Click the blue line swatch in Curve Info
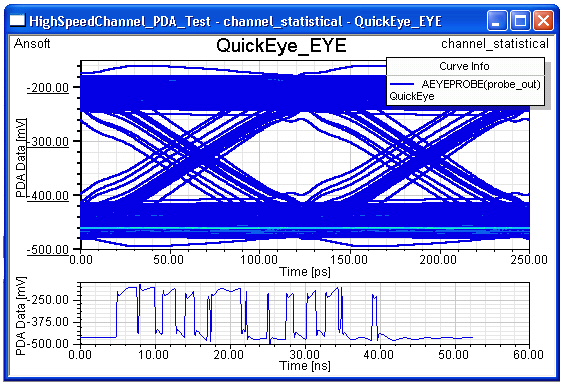Viewport: 563px width, 392px height. point(401,84)
